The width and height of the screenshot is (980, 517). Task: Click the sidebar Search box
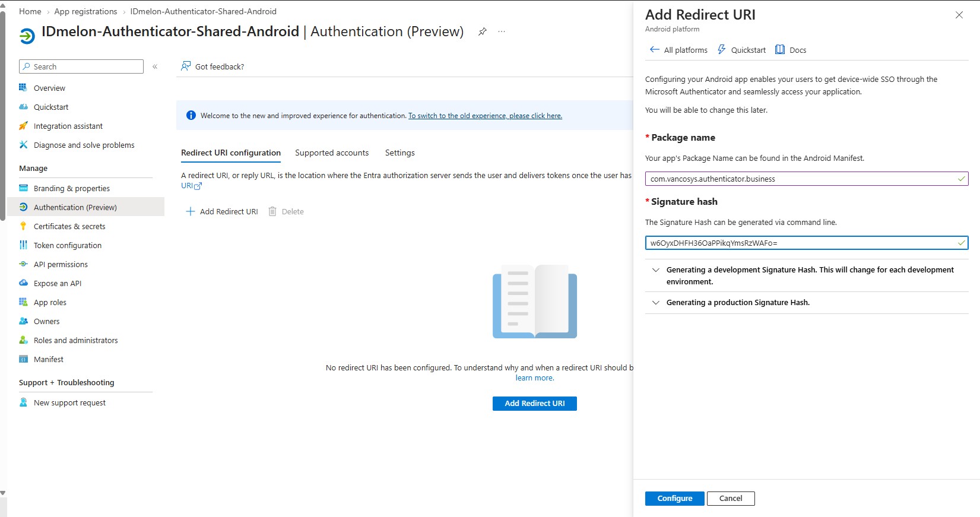click(81, 66)
